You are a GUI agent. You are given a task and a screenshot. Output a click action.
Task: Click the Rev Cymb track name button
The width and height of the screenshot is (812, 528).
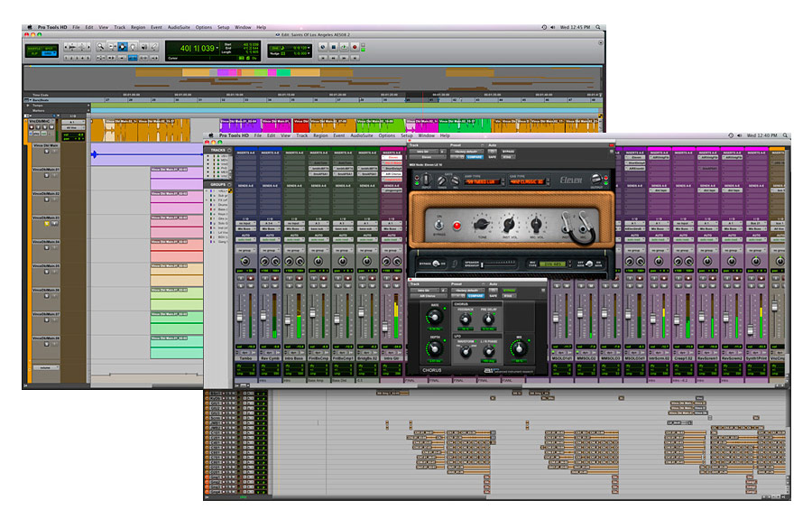click(x=270, y=358)
